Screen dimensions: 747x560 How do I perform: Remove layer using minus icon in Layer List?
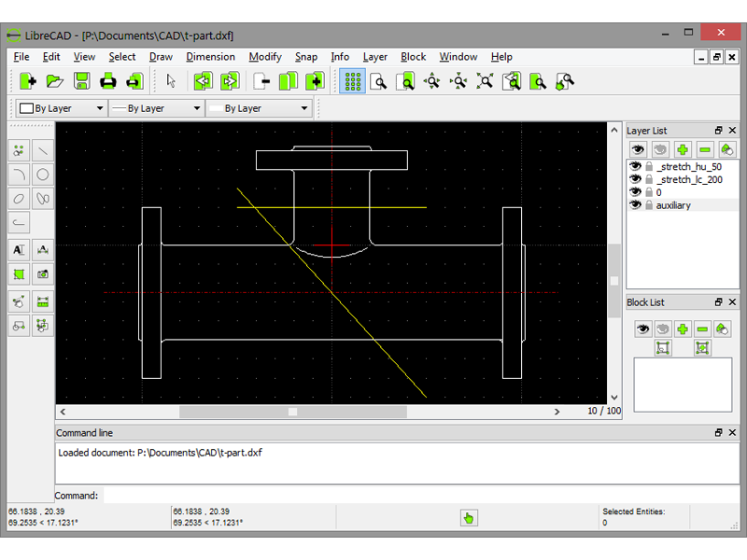pos(705,149)
